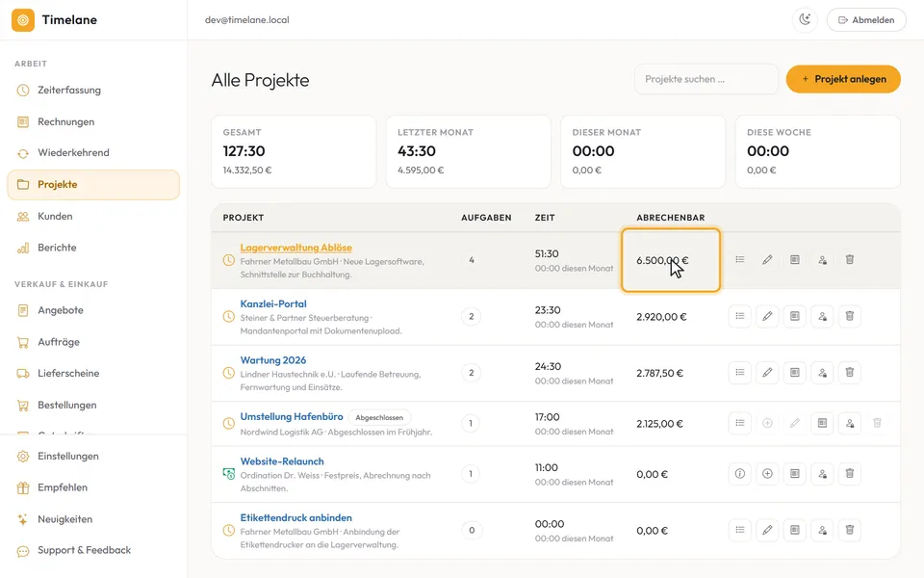Open the Umstellung Hafenbüro project link
Screen dimensions: 924x578
(291, 417)
